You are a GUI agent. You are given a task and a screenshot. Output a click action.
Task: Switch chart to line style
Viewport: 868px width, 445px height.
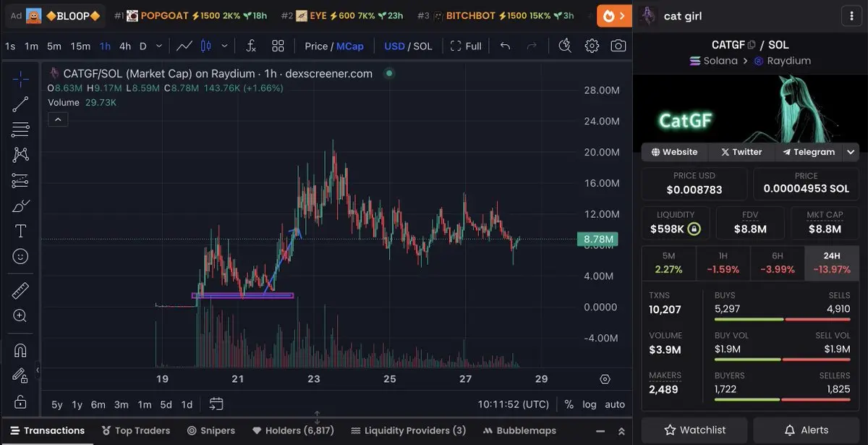click(x=184, y=46)
